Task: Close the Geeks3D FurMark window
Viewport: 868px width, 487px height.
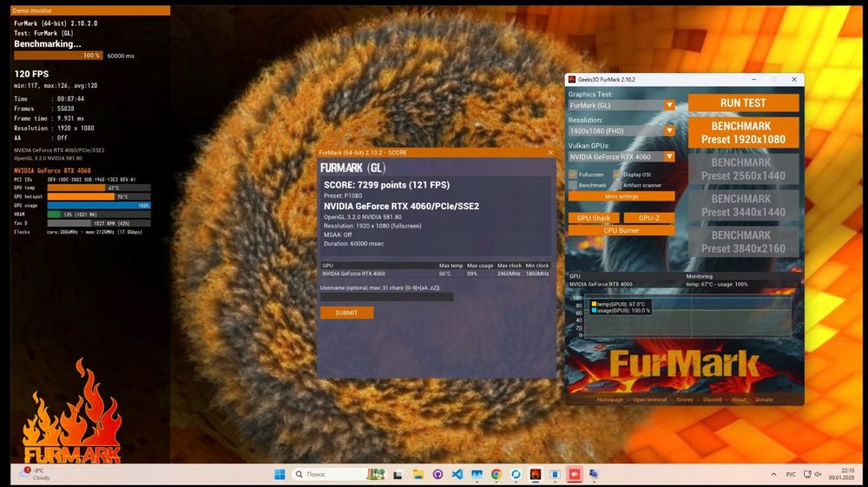Action: click(x=794, y=80)
